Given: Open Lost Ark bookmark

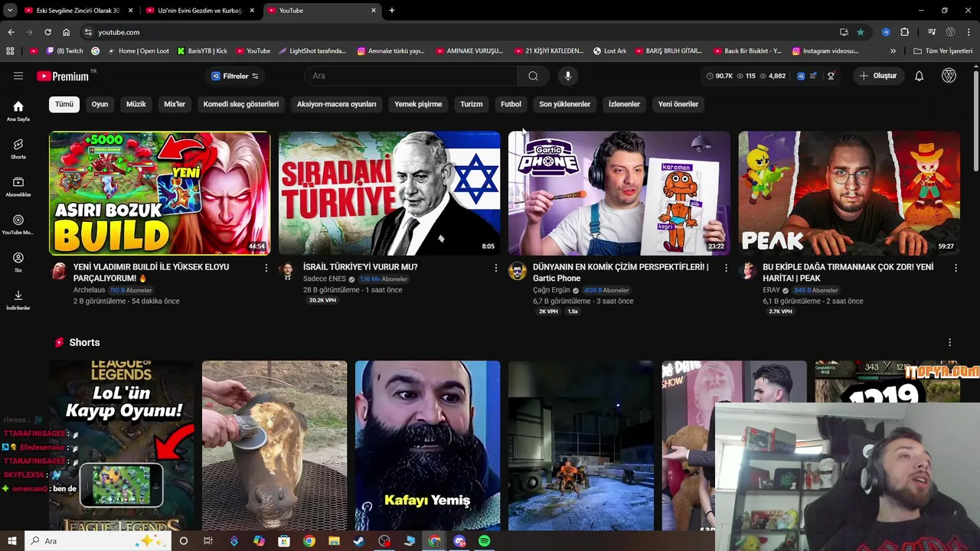Looking at the screenshot, I should click(x=610, y=51).
